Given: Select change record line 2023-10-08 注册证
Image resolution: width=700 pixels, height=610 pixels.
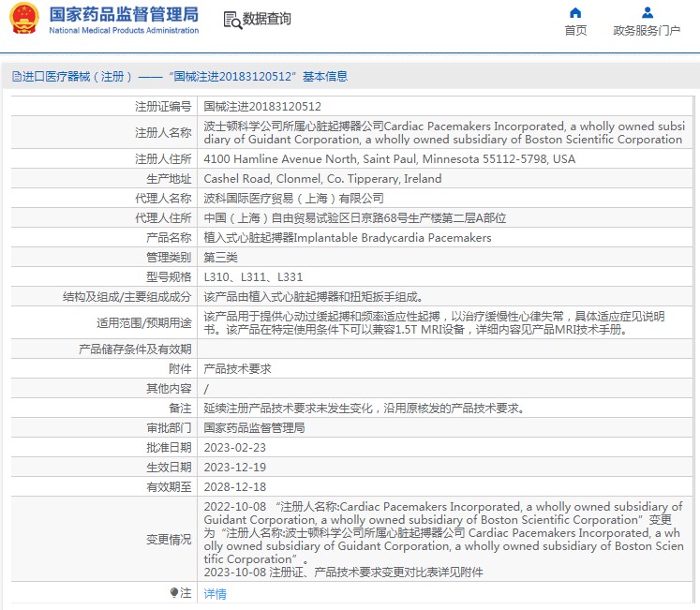Looking at the screenshot, I should coord(343,572).
